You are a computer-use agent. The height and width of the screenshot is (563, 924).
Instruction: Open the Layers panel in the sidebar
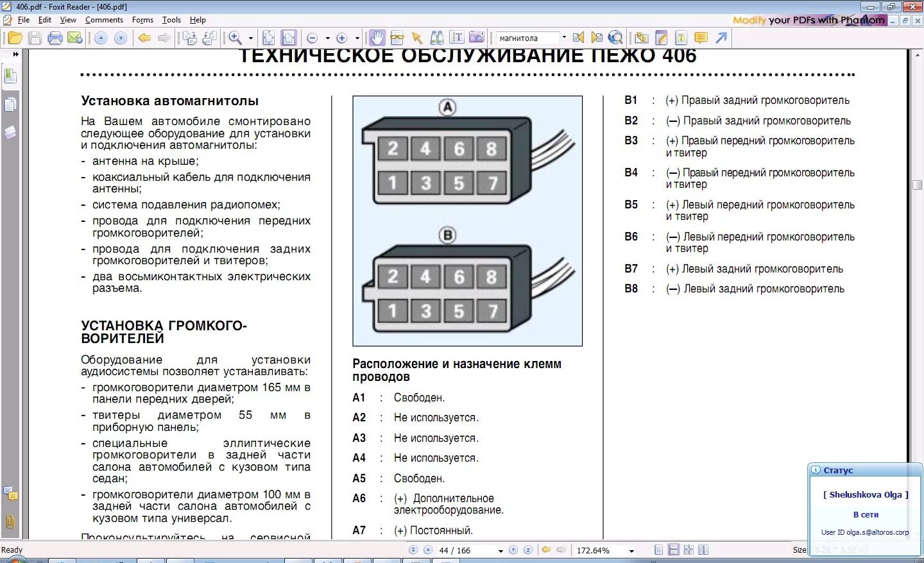(10, 133)
